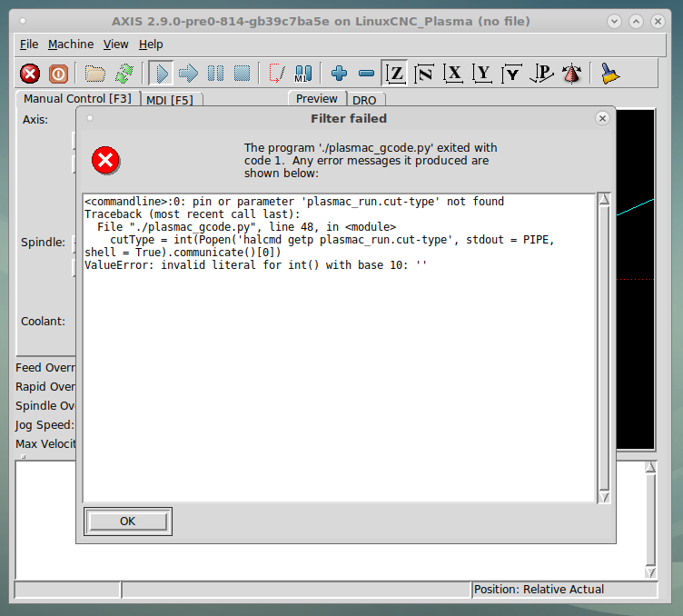Zoom in with the plus icon
The width and height of the screenshot is (683, 616).
pyautogui.click(x=339, y=74)
